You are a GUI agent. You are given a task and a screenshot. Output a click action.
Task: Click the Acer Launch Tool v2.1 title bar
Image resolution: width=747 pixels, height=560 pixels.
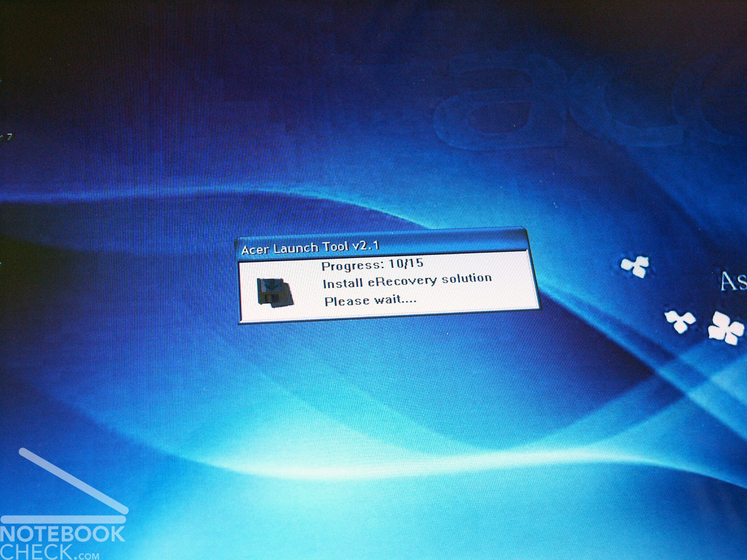click(x=383, y=244)
